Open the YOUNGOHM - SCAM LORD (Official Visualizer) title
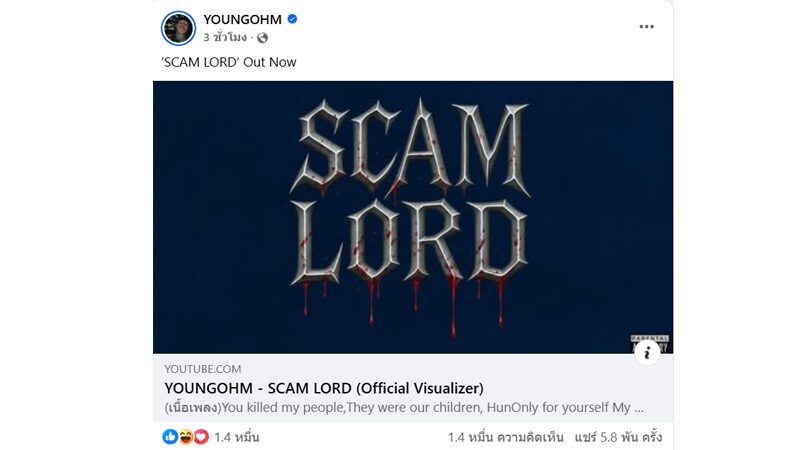The height and width of the screenshot is (450, 800). (x=324, y=388)
